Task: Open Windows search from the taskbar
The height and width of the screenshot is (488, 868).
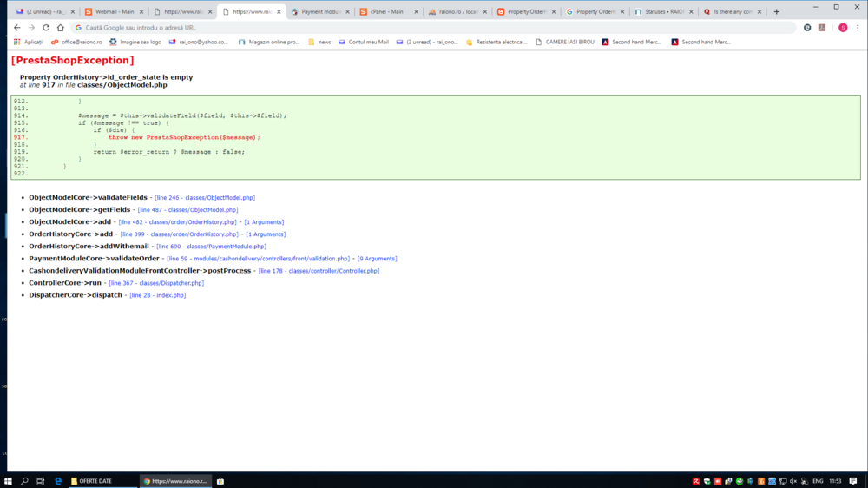Action: (24, 481)
